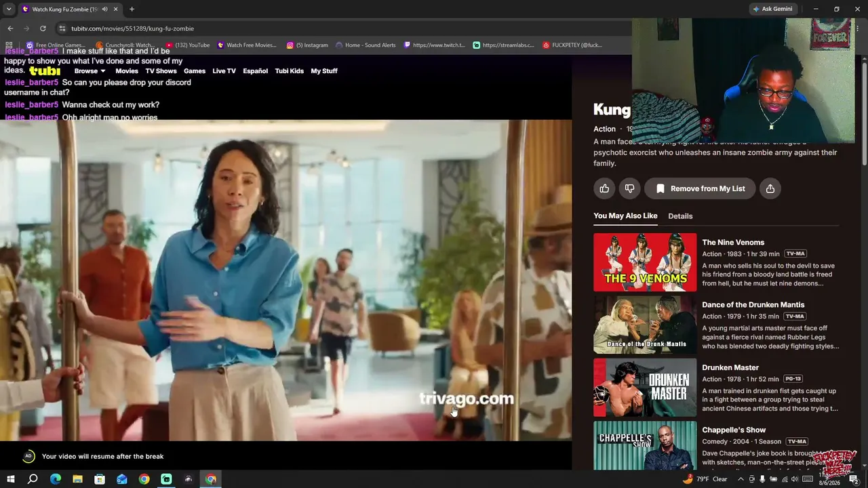
Task: Click the Chappelle's Show thumbnail
Action: click(x=645, y=445)
